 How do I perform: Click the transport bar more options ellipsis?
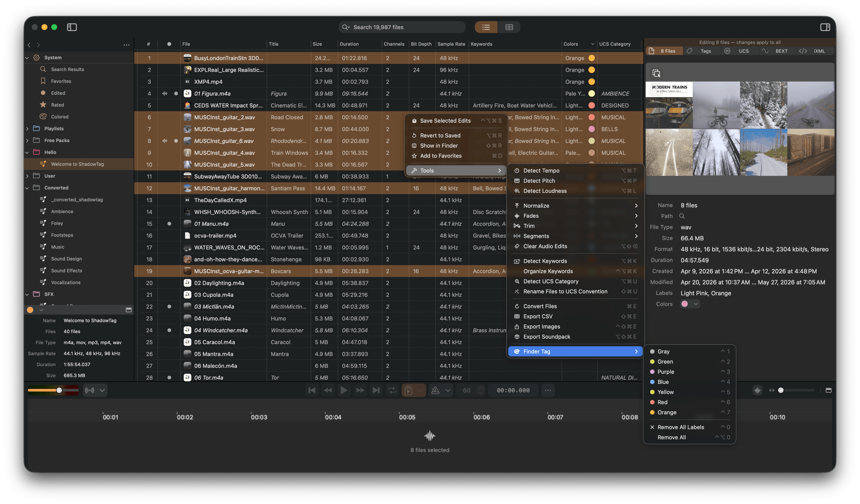pyautogui.click(x=548, y=390)
